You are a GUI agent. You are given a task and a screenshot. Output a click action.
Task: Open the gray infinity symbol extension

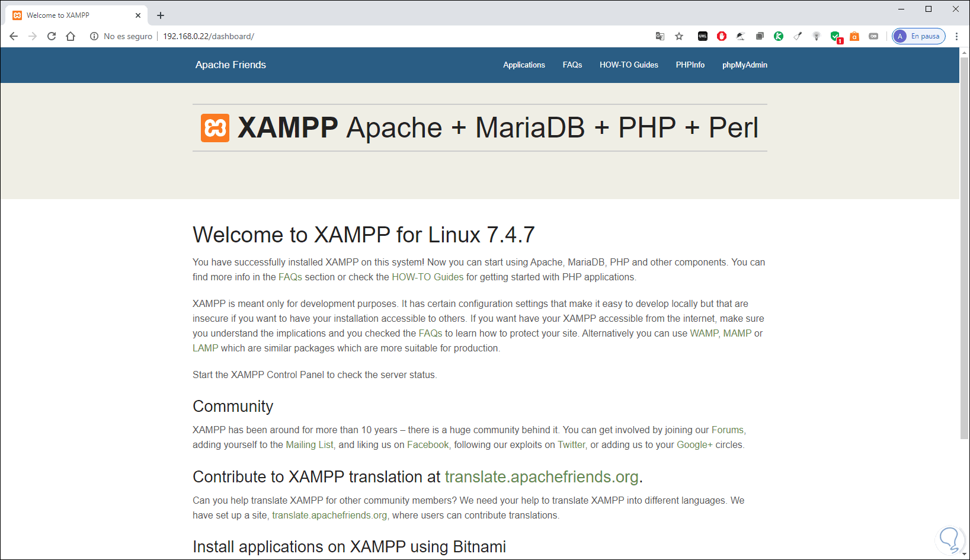(873, 36)
